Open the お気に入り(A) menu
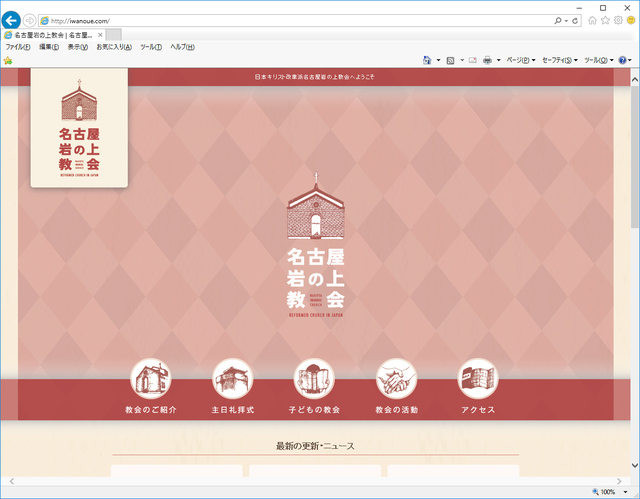The width and height of the screenshot is (640, 499). point(114,47)
